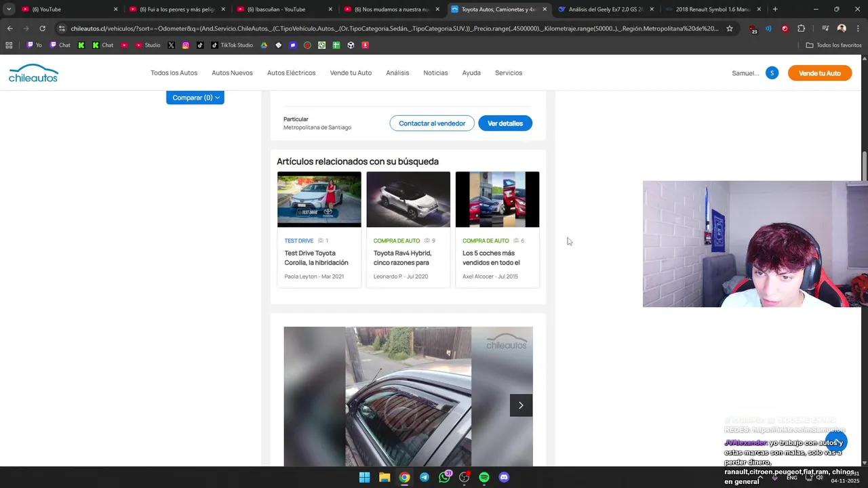This screenshot has height=488, width=868.
Task: Open Telegram from the taskbar
Action: pyautogui.click(x=425, y=477)
